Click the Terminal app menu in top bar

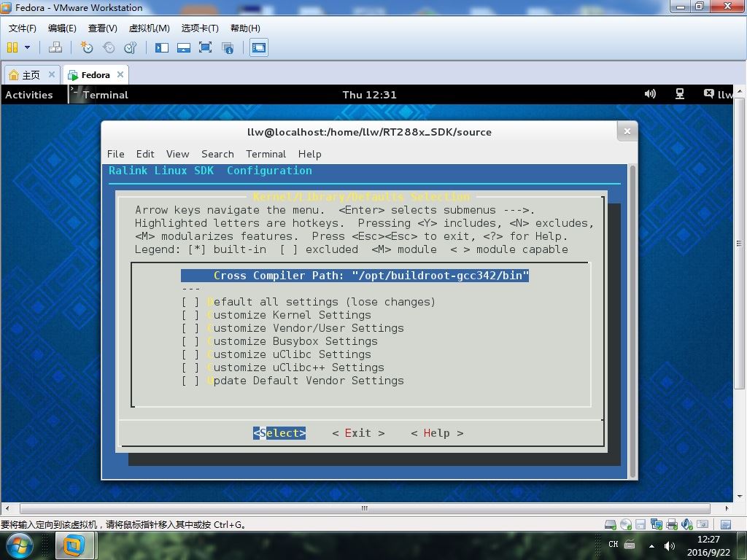click(99, 95)
